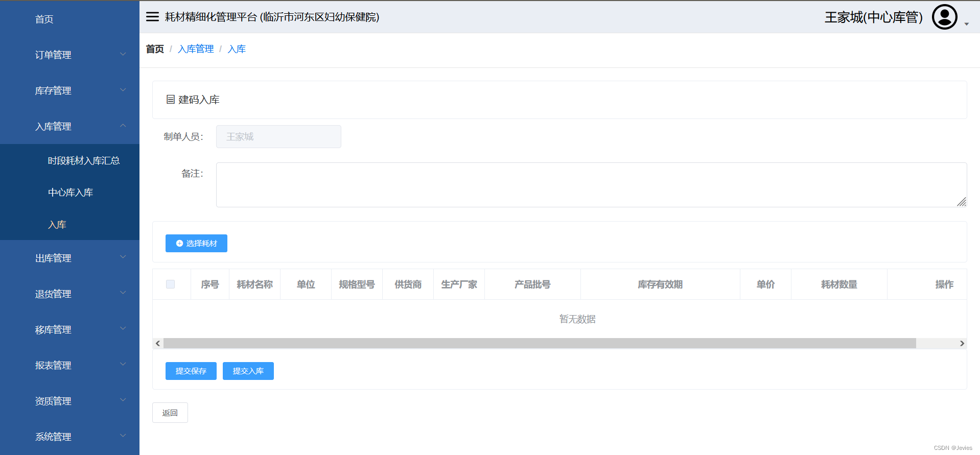Image resolution: width=980 pixels, height=455 pixels.
Task: Click the 王家城(中心库管) user name
Action: pyautogui.click(x=873, y=17)
